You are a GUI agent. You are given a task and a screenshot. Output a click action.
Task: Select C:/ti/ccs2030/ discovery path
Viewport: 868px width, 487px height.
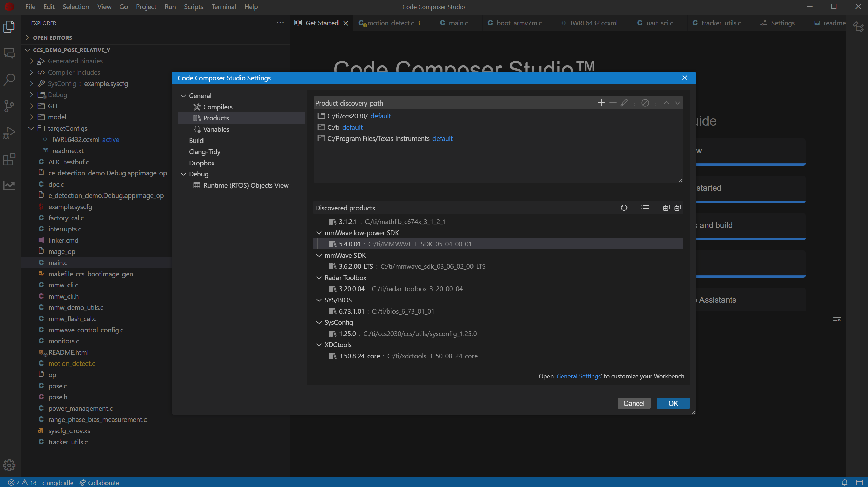[498, 116]
